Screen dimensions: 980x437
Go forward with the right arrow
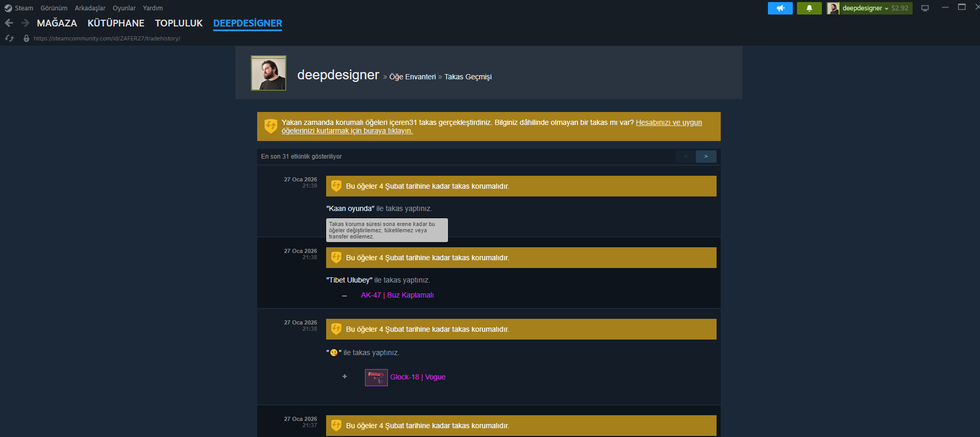pyautogui.click(x=25, y=23)
